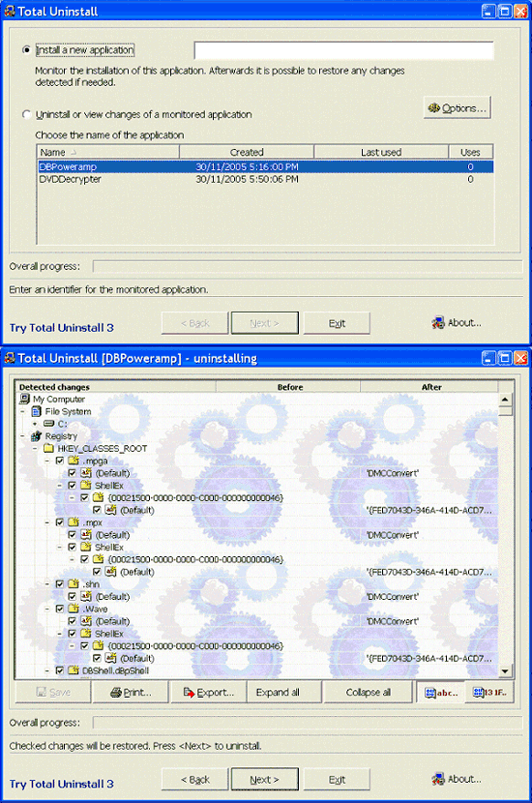Click Exit in the top window
The height and width of the screenshot is (803, 532).
[337, 323]
